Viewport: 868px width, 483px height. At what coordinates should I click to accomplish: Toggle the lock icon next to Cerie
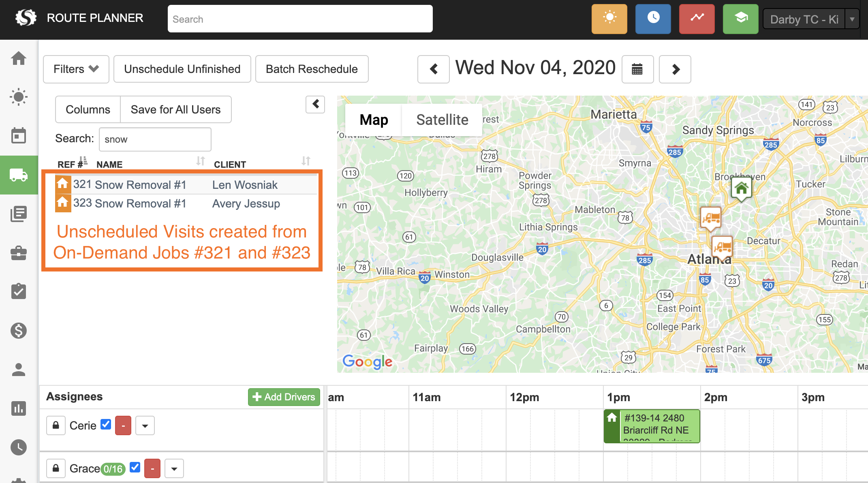(56, 425)
